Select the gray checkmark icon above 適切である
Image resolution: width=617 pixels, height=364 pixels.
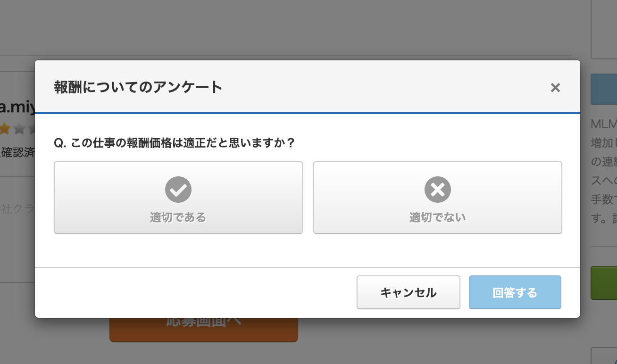pos(178,190)
